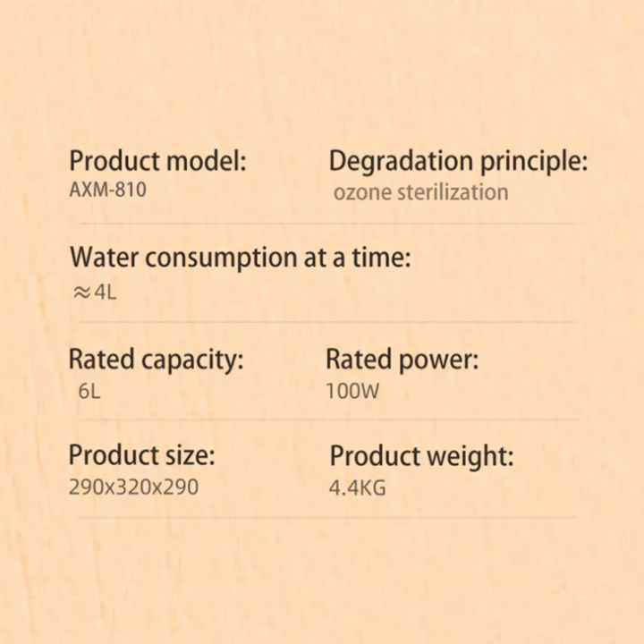This screenshot has width=644, height=644.
Task: Select the 4.4KG weight value
Action: click(358, 488)
